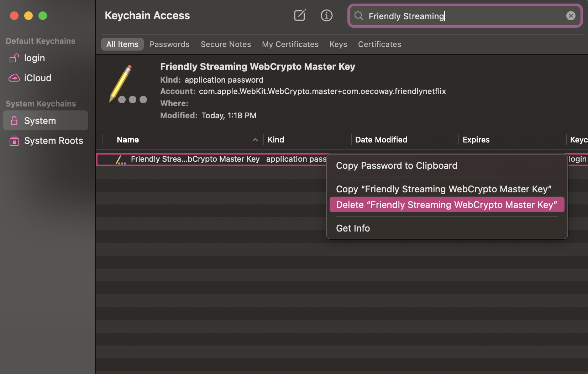Click the new keychain item compose icon
This screenshot has width=588, height=374.
300,15
